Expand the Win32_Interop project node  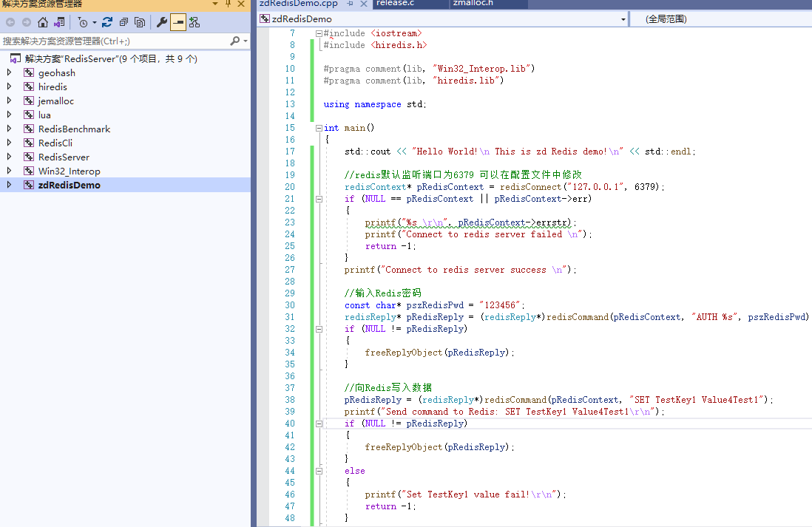click(x=9, y=170)
